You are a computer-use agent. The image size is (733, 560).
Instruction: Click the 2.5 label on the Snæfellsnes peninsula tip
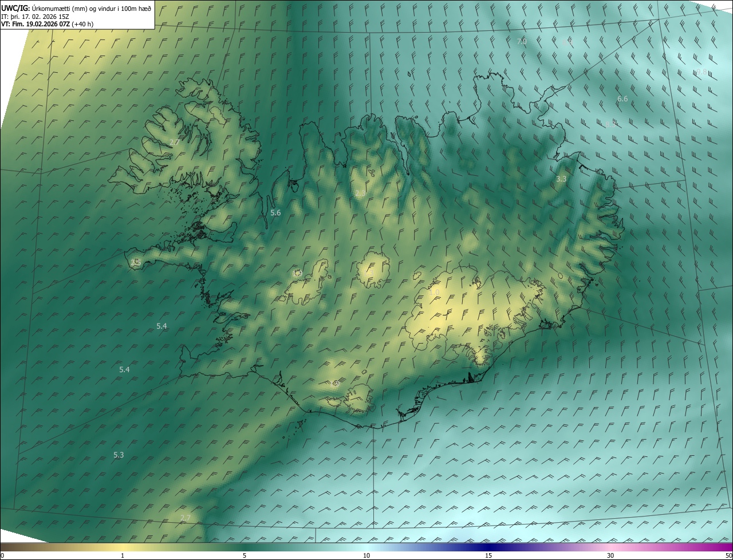pyautogui.click(x=136, y=262)
